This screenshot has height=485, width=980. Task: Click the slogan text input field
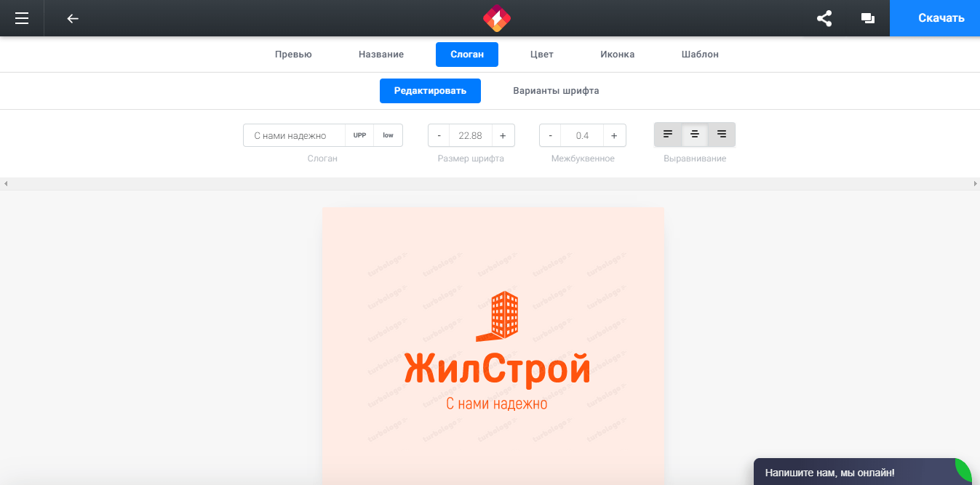(x=294, y=135)
